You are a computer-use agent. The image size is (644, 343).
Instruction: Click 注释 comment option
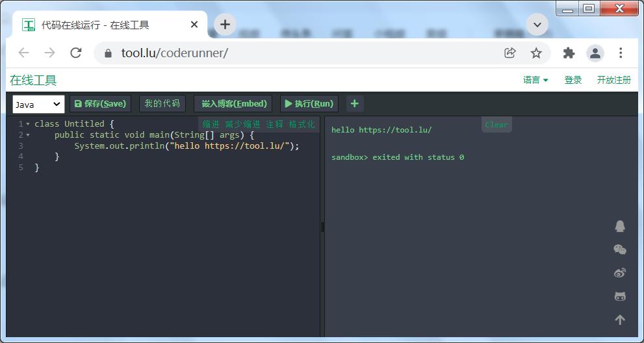click(x=275, y=125)
